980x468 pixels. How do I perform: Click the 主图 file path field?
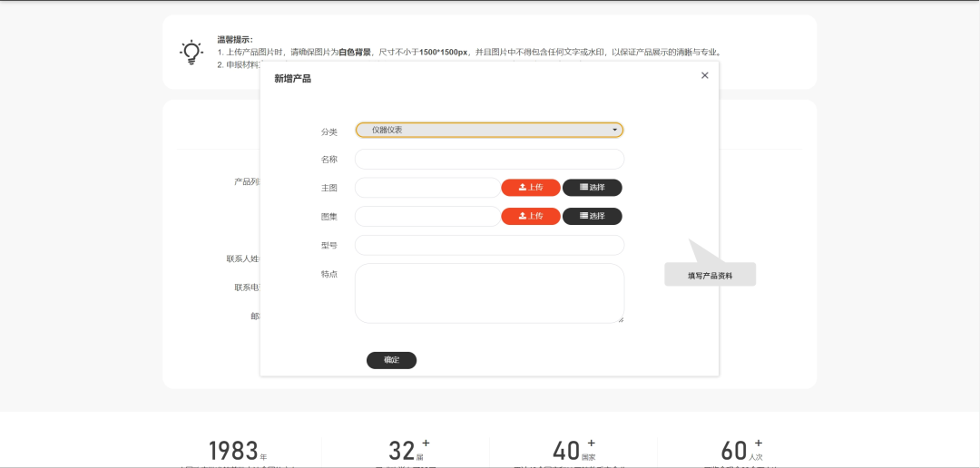click(427, 188)
